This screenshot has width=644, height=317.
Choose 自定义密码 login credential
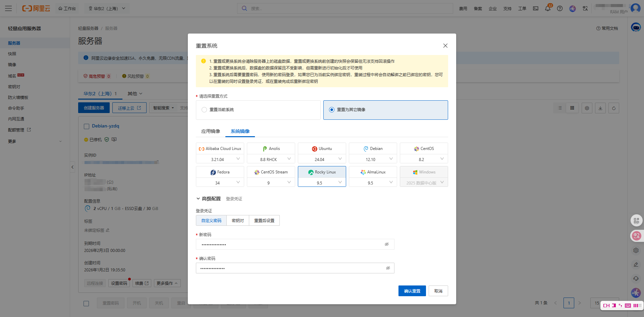[211, 220]
